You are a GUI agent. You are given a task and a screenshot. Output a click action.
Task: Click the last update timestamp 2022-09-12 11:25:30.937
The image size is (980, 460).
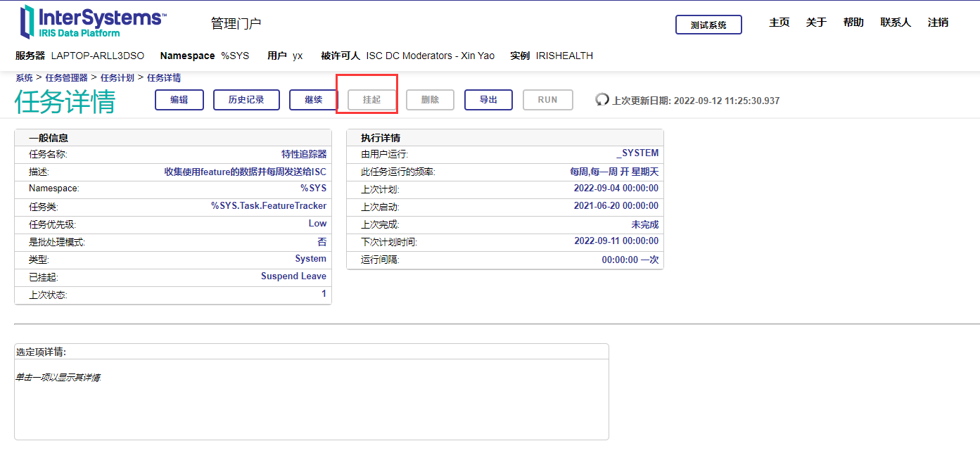pyautogui.click(x=727, y=101)
